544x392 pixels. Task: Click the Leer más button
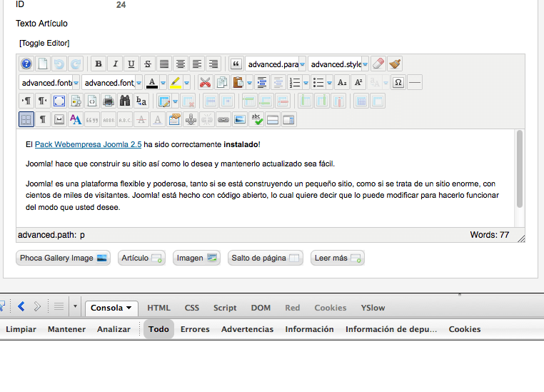[338, 258]
